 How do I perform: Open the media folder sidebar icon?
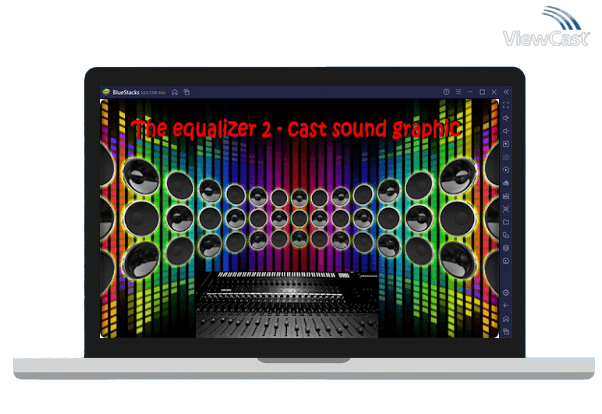point(506,222)
